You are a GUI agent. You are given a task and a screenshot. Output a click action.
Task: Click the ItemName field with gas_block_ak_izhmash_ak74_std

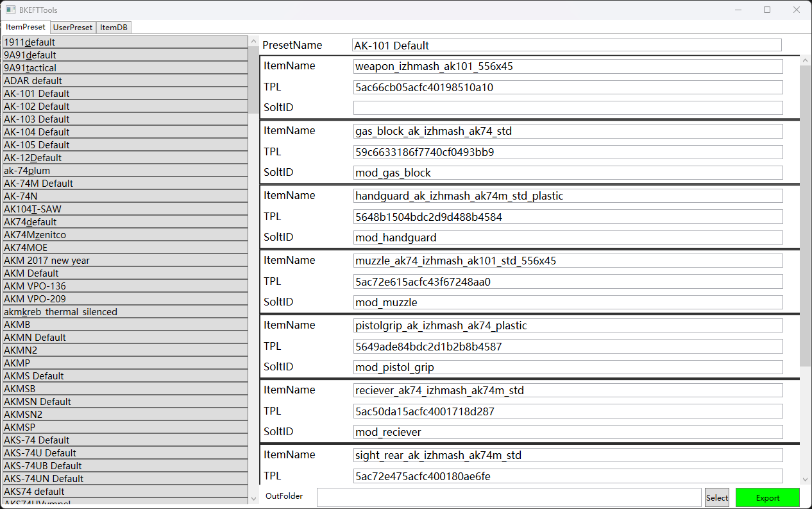click(x=568, y=132)
